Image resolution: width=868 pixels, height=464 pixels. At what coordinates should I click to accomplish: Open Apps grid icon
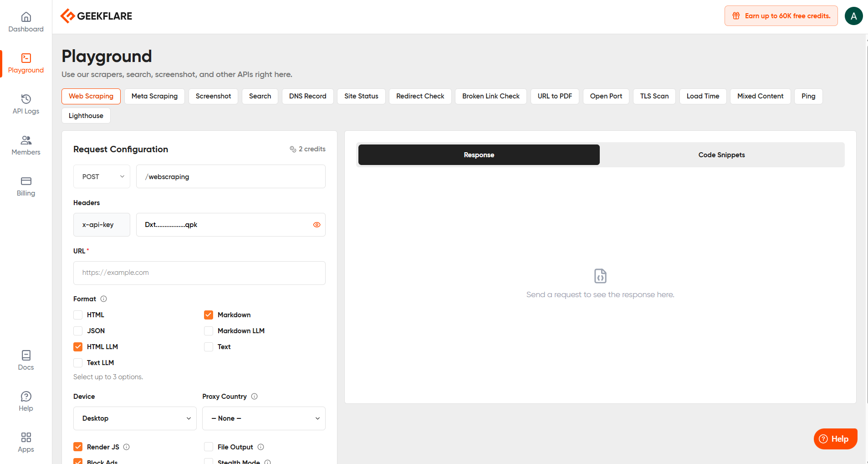tap(26, 437)
